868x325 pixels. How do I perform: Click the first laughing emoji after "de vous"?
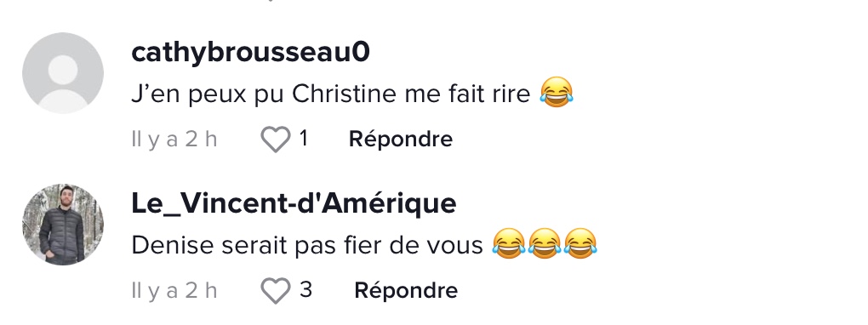[509, 243]
